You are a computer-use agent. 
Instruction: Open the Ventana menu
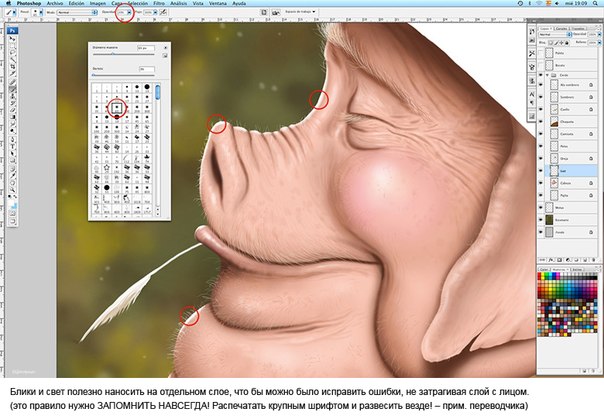218,3
